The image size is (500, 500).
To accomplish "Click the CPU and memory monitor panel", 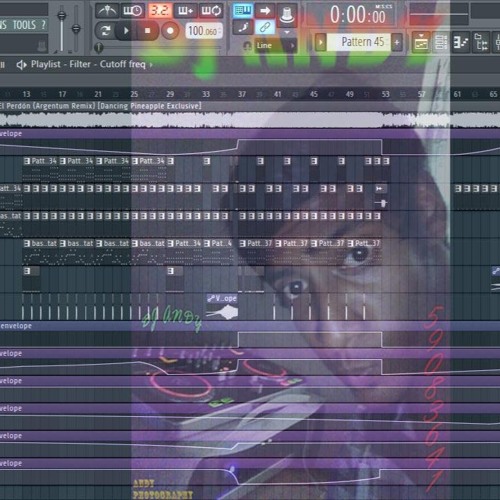I will pyautogui.click(x=439, y=14).
